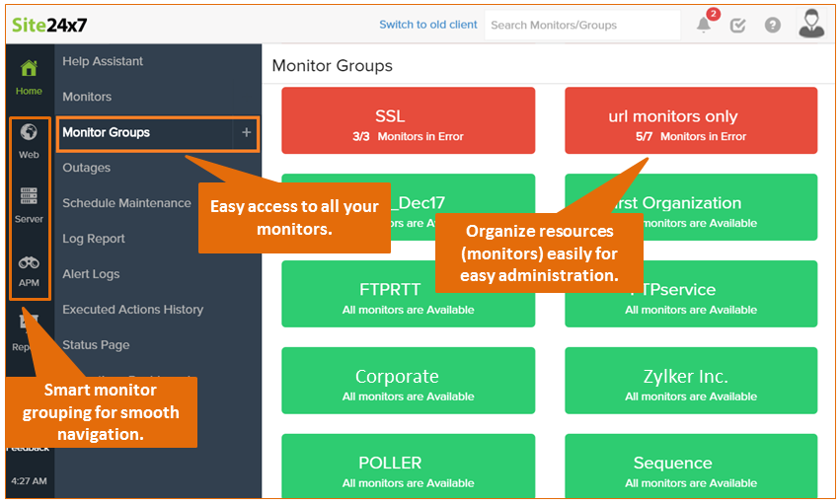The height and width of the screenshot is (504, 840).
Task: Open Help Assistant menu item
Action: 103,61
